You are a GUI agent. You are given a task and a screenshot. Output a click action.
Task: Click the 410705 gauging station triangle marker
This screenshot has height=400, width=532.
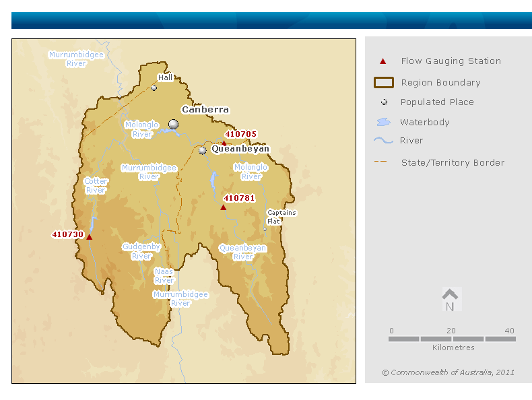(224, 143)
